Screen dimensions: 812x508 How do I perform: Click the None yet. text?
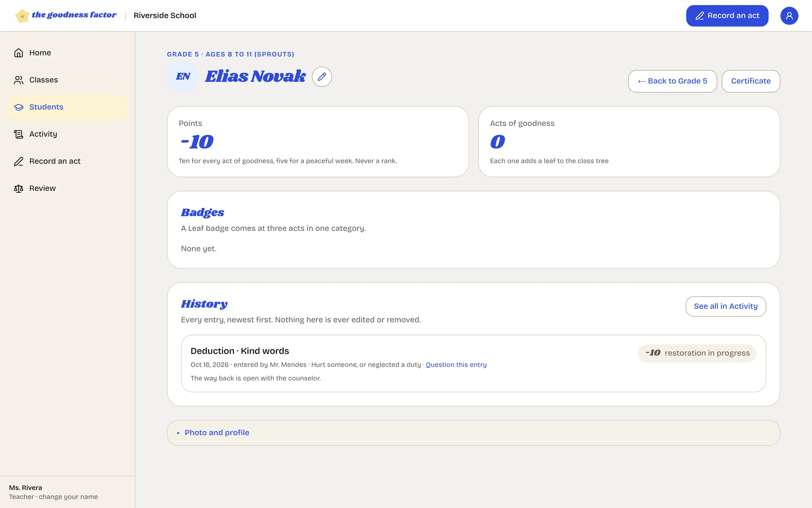pos(199,249)
